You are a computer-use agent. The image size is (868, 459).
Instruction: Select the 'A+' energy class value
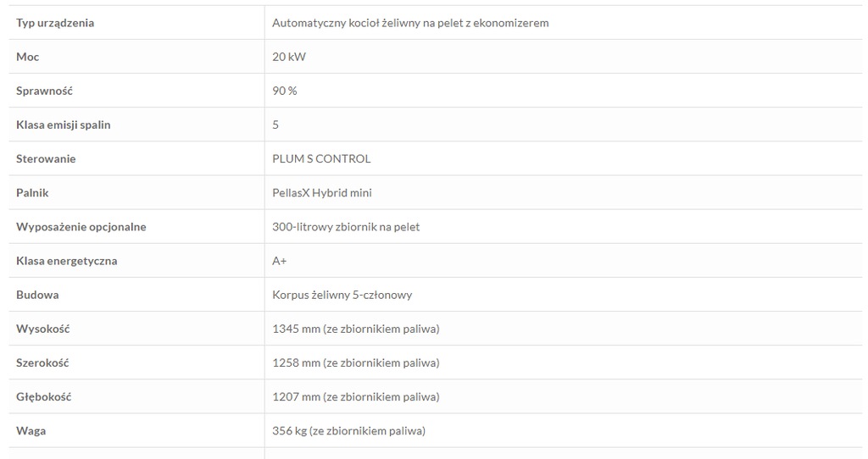click(280, 261)
